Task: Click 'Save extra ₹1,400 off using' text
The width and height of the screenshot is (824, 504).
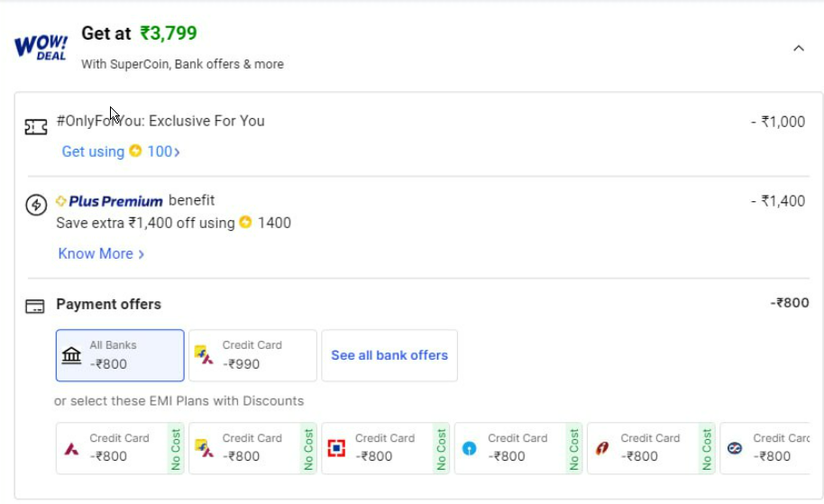Action: click(x=145, y=223)
